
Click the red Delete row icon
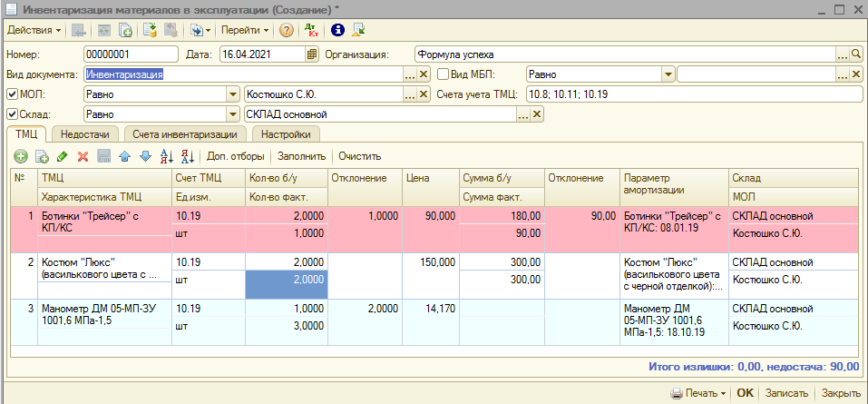[83, 156]
